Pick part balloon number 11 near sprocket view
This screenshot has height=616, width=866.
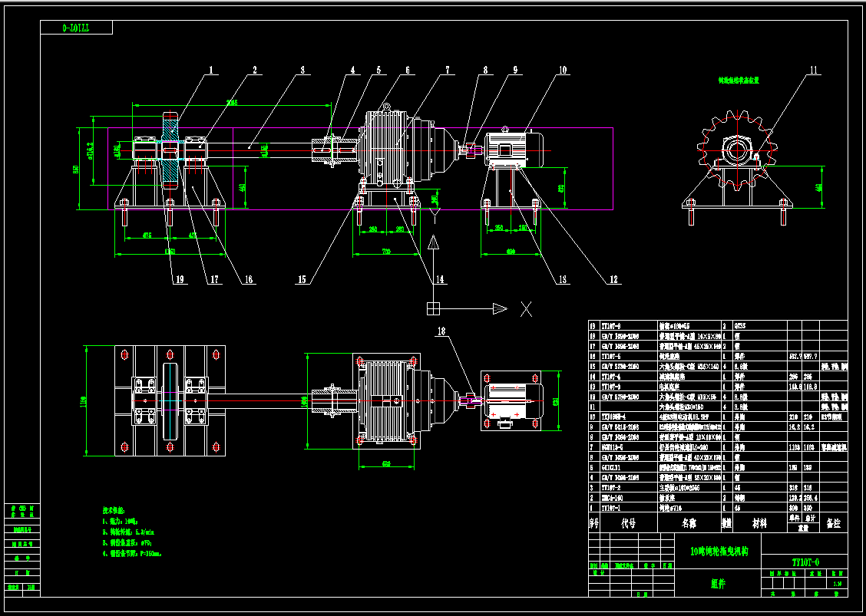[x=813, y=71]
